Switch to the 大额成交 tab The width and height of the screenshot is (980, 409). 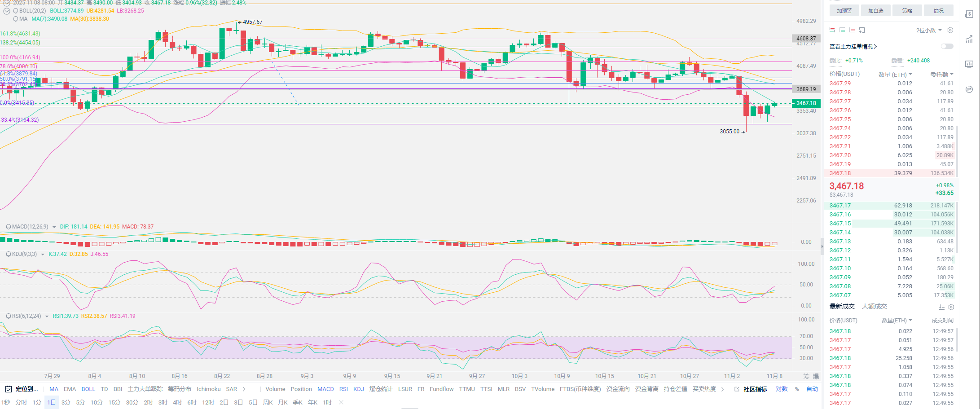[874, 306]
